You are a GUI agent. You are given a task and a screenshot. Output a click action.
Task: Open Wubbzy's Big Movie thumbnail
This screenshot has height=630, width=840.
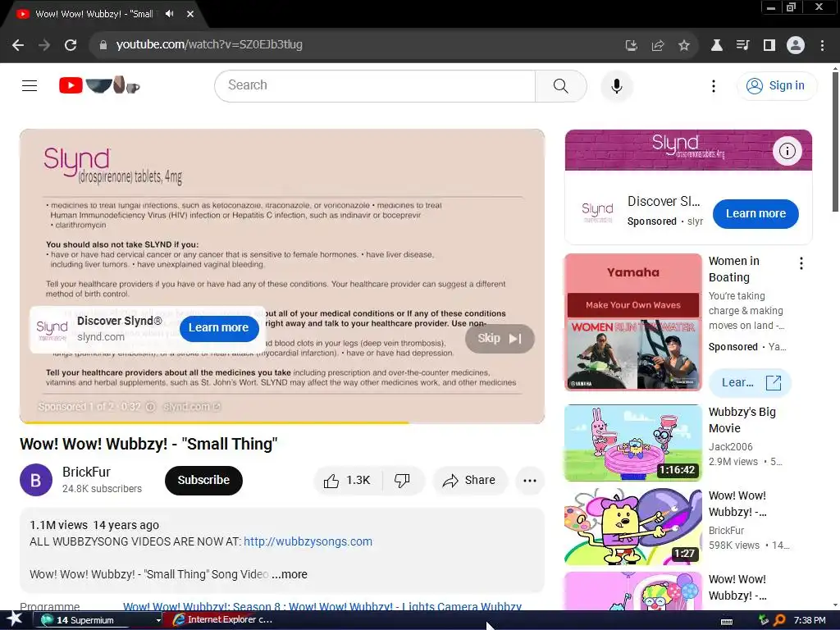(632, 442)
